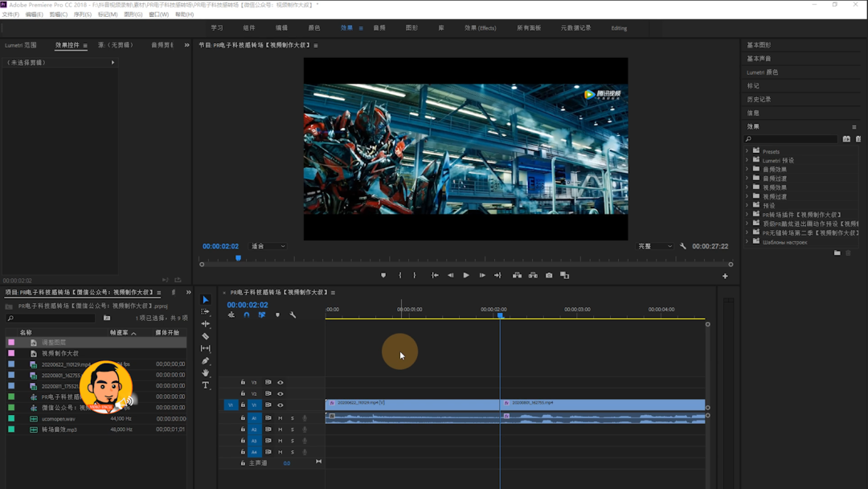The image size is (868, 489).
Task: Select the Hand tool
Action: [x=206, y=373]
